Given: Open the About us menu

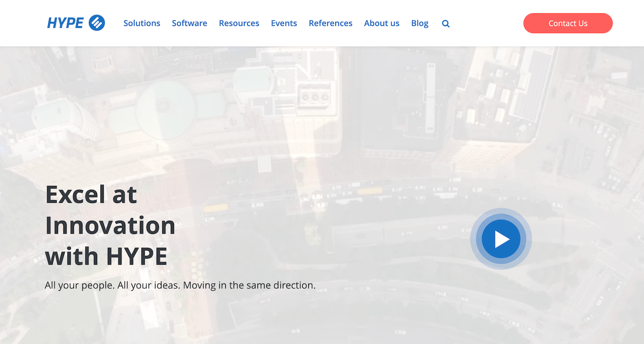Looking at the screenshot, I should tap(382, 23).
